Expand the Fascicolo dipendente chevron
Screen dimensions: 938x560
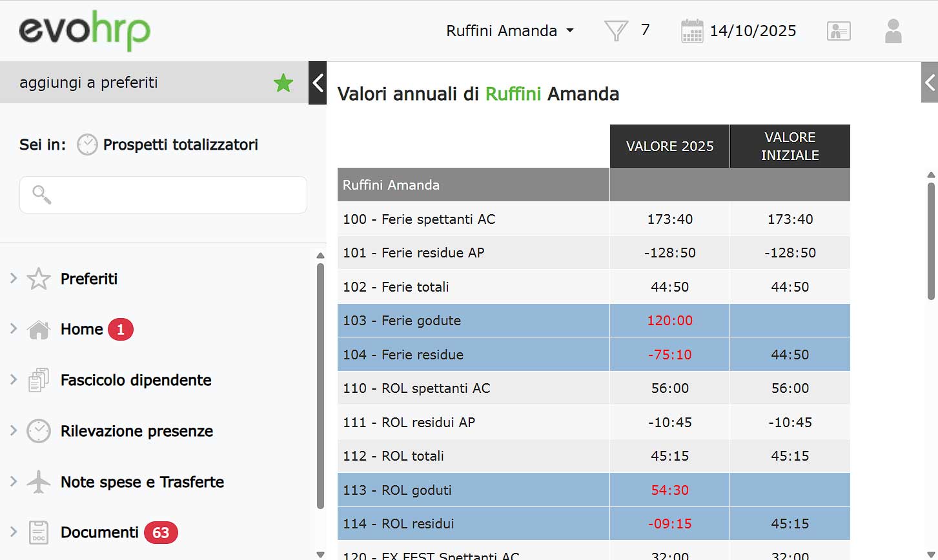coord(14,380)
